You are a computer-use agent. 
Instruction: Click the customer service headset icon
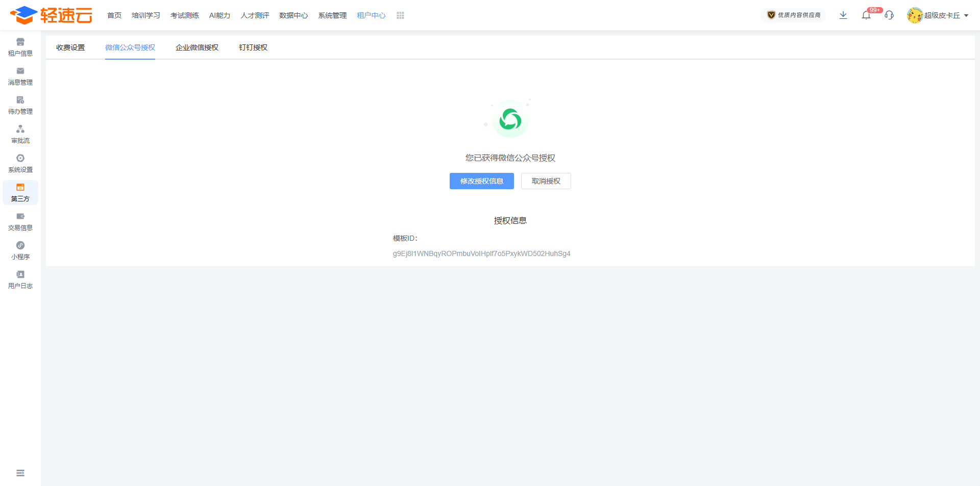click(889, 15)
